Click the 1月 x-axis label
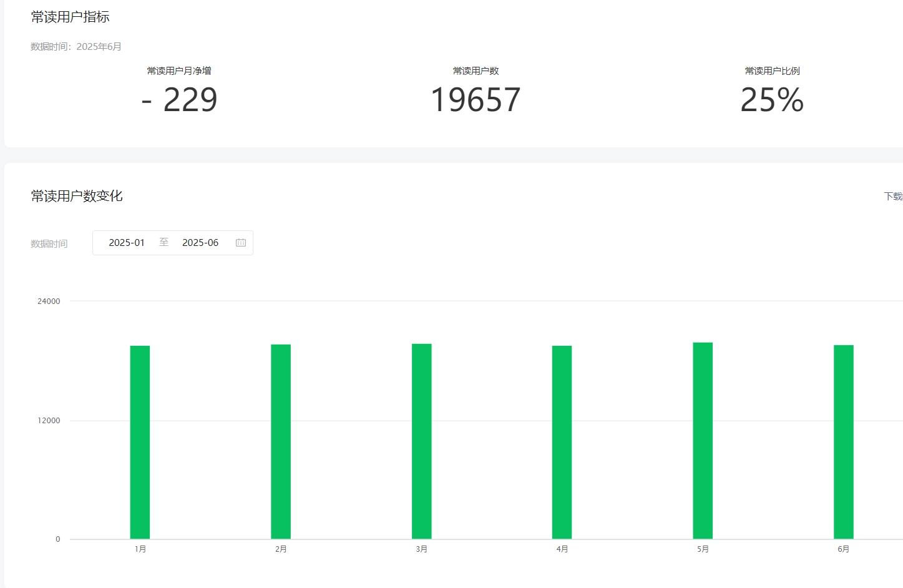903x588 pixels. 140,549
